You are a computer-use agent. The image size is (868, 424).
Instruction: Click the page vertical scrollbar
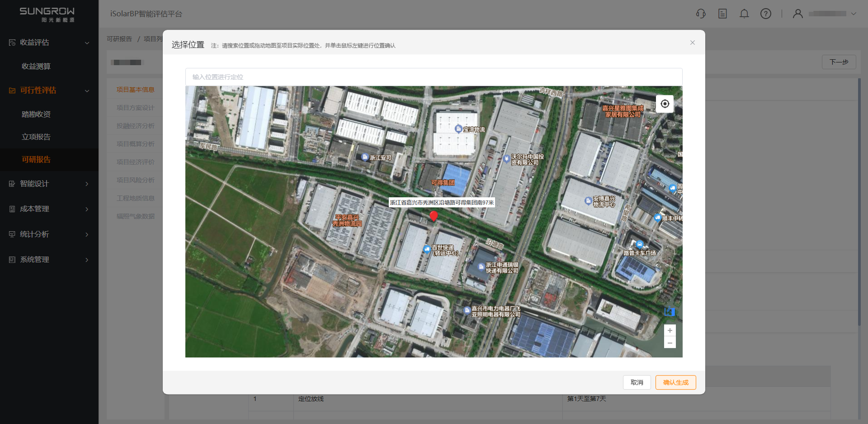tap(859, 201)
